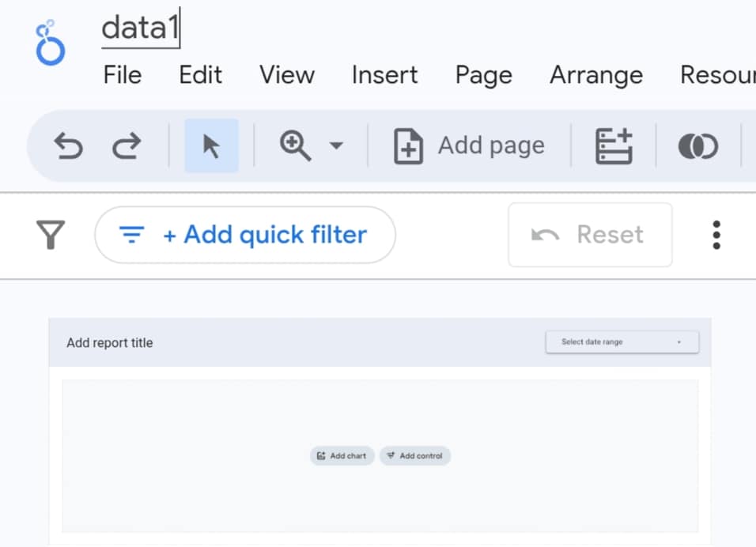Click the blend data overlapping circles icon
The height and width of the screenshot is (547, 756).
click(698, 146)
